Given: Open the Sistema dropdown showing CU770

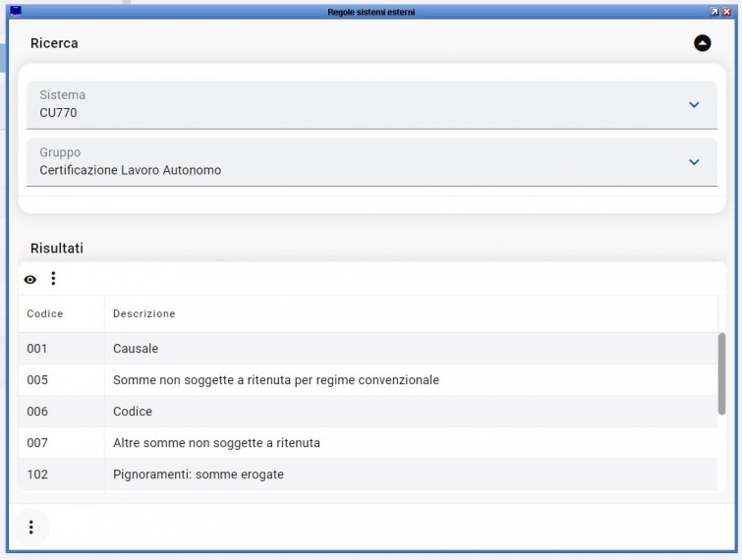Looking at the screenshot, I should (371, 104).
